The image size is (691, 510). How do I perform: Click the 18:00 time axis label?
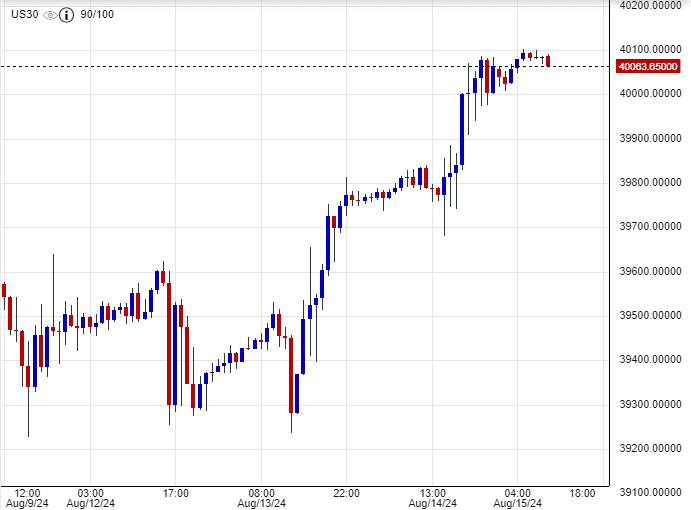(583, 493)
